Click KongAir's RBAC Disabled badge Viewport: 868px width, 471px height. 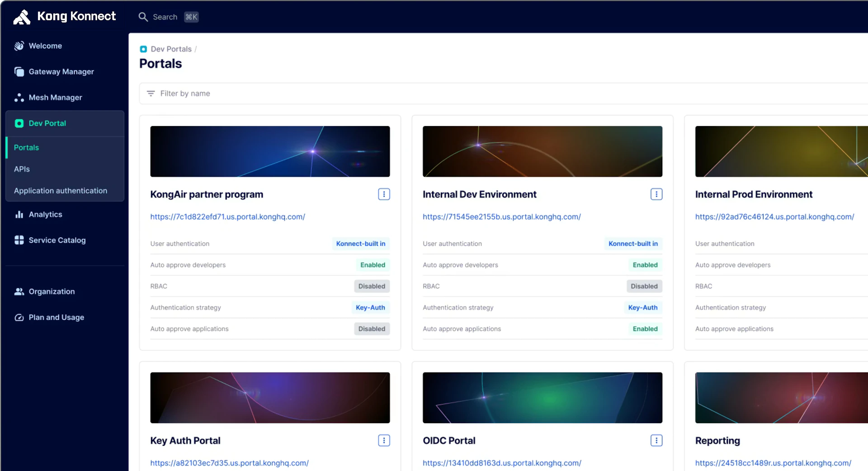coord(372,286)
